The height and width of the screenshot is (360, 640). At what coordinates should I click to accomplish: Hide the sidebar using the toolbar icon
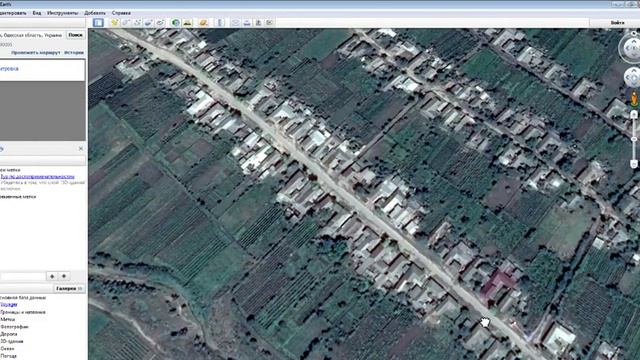98,23
